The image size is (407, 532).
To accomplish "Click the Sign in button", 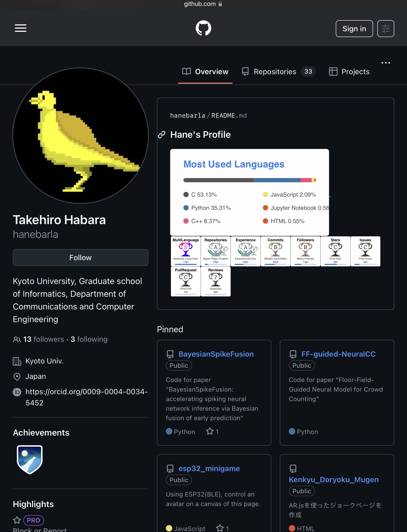I will [354, 29].
